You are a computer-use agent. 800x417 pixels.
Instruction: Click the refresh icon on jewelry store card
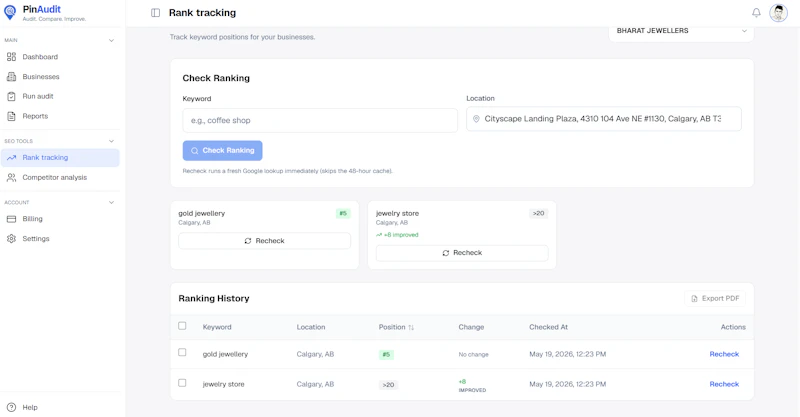[x=445, y=253]
